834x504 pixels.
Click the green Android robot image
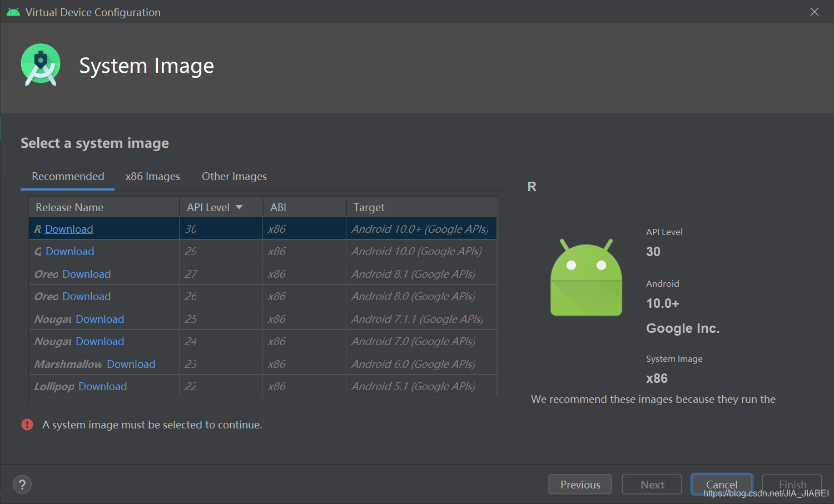[586, 277]
